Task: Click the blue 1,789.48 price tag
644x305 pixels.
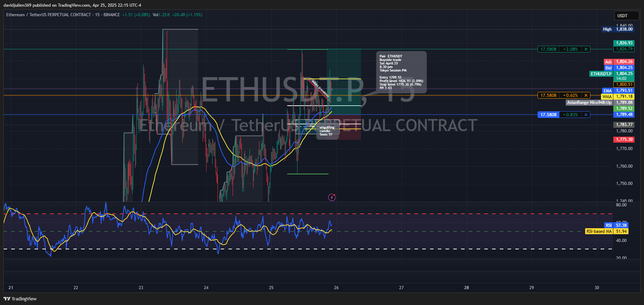Action: (624, 114)
